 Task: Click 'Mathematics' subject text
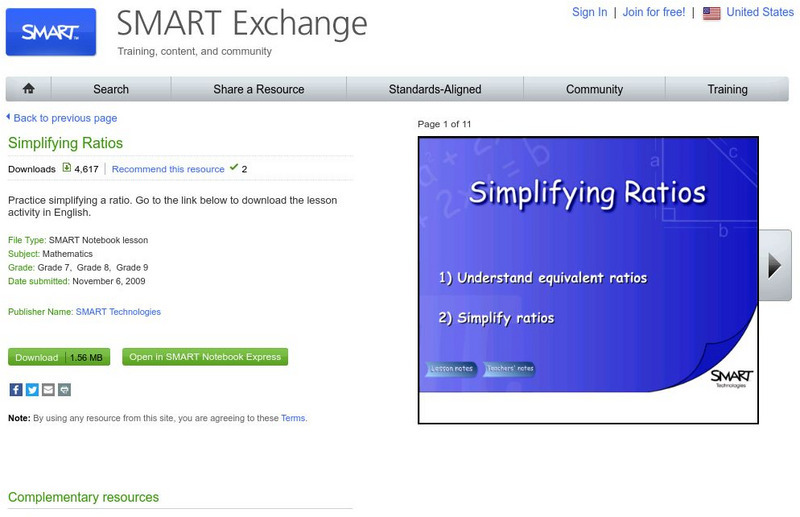pos(67,254)
